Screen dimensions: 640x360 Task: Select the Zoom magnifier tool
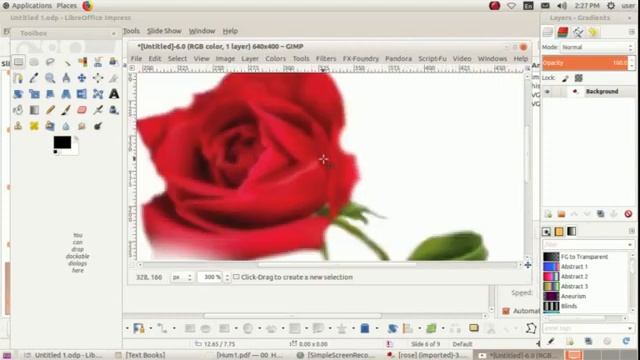50,78
